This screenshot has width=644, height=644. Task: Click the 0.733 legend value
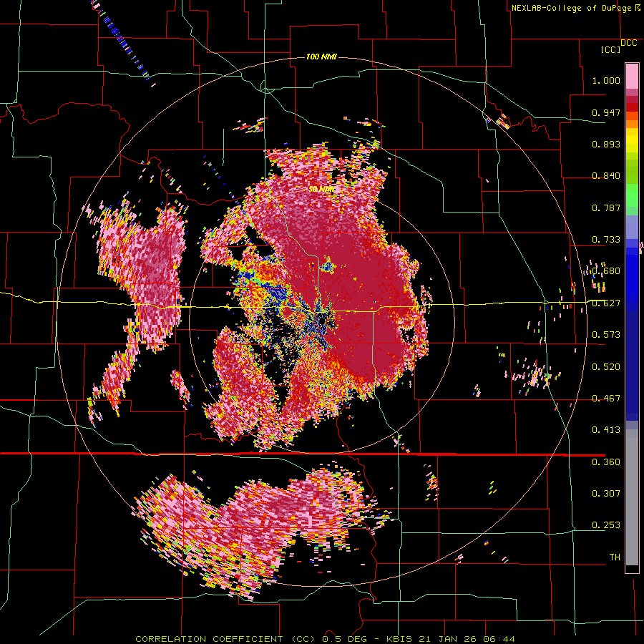606,240
